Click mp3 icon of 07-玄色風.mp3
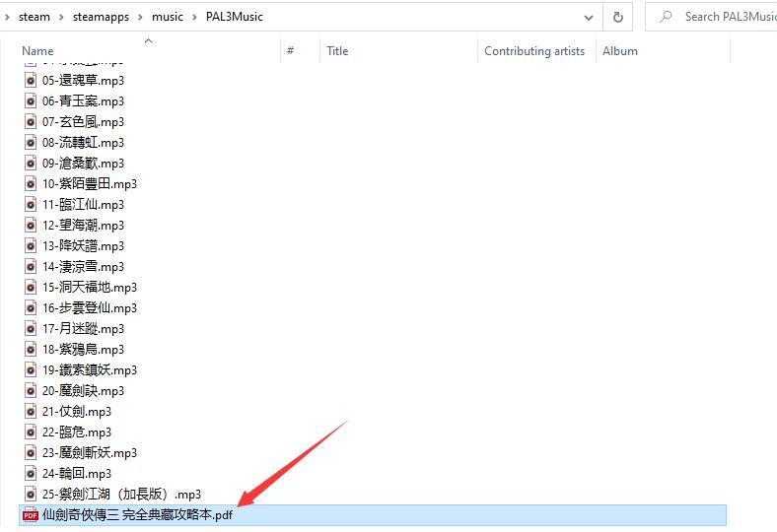777x532 pixels. [31, 122]
